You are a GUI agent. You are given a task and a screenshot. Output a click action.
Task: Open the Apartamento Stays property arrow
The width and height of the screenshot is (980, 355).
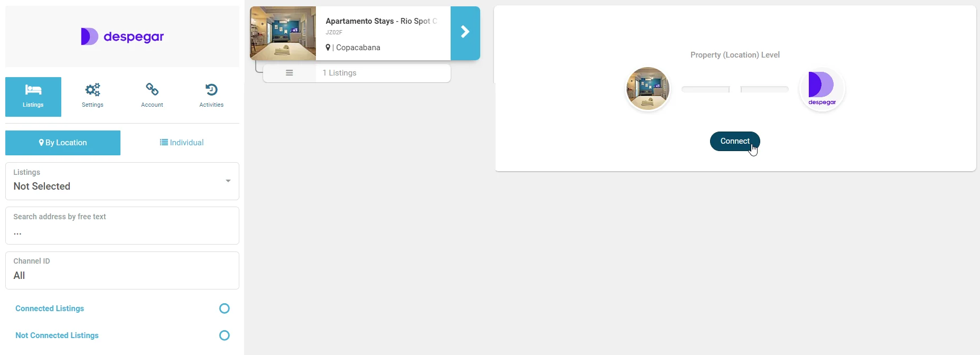click(465, 33)
